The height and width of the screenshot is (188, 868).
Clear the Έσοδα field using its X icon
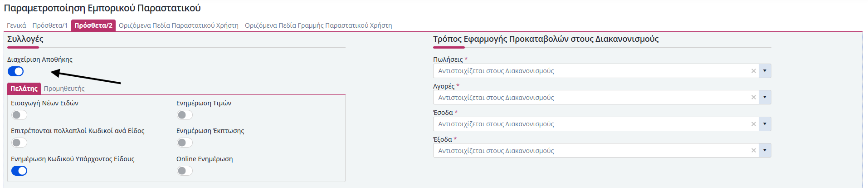[753, 124]
